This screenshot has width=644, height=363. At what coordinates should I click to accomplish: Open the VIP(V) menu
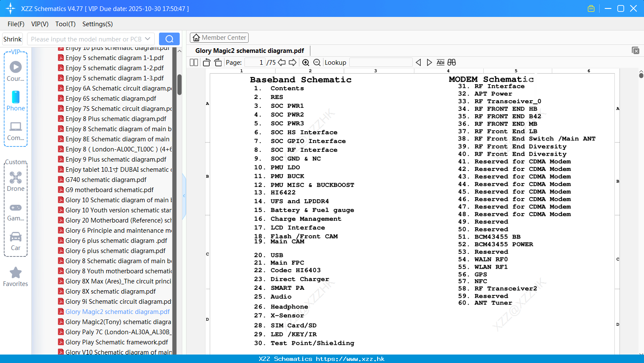pos(40,24)
